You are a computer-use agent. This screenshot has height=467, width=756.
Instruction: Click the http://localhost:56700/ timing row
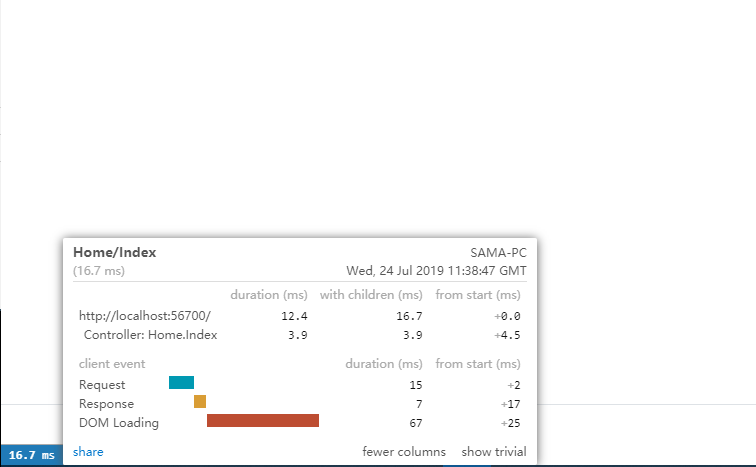(x=145, y=316)
